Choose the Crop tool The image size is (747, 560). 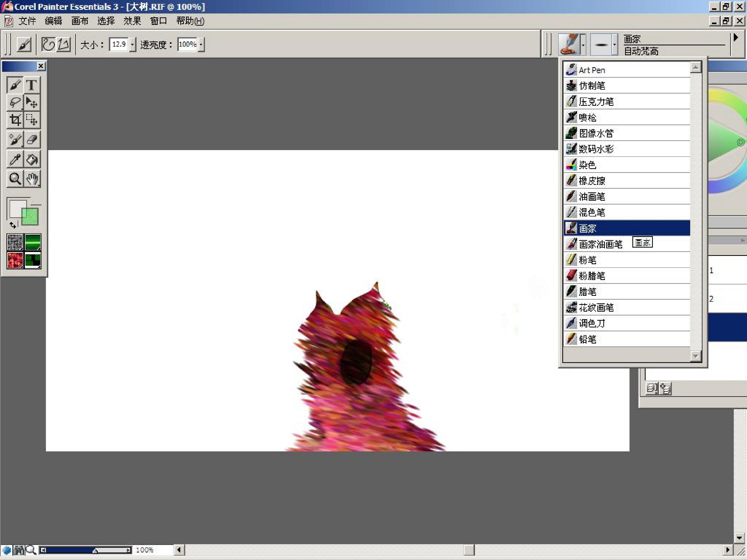15,120
